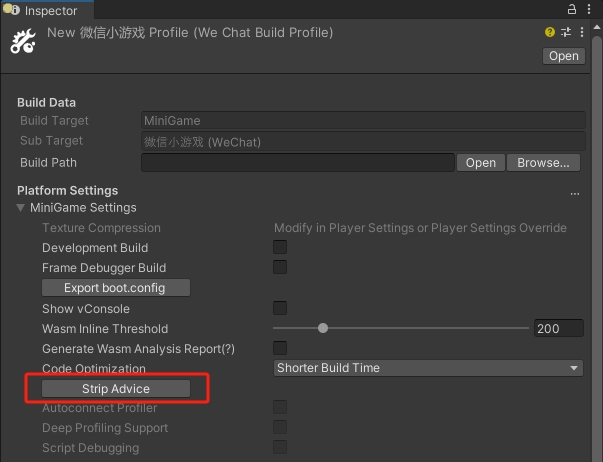Screen dimensions: 603x462
Task: Tick Generate Wasm Analysis Report checkbox
Action: pyautogui.click(x=280, y=348)
